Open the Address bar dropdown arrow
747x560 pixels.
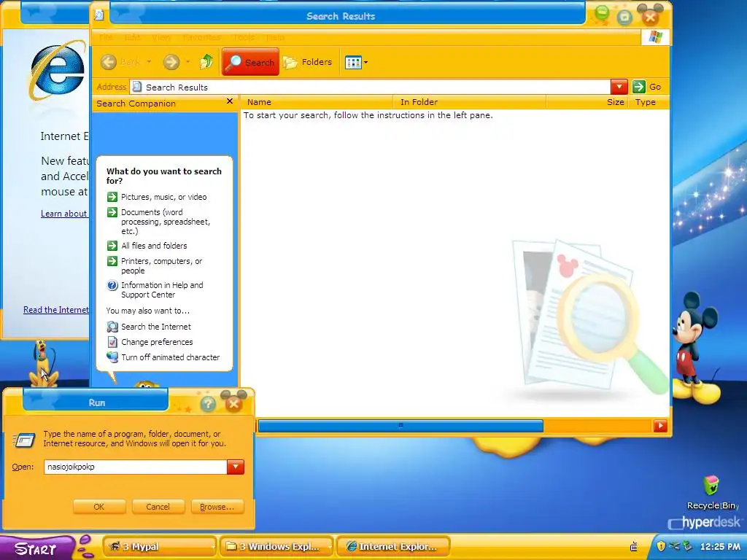click(x=619, y=87)
